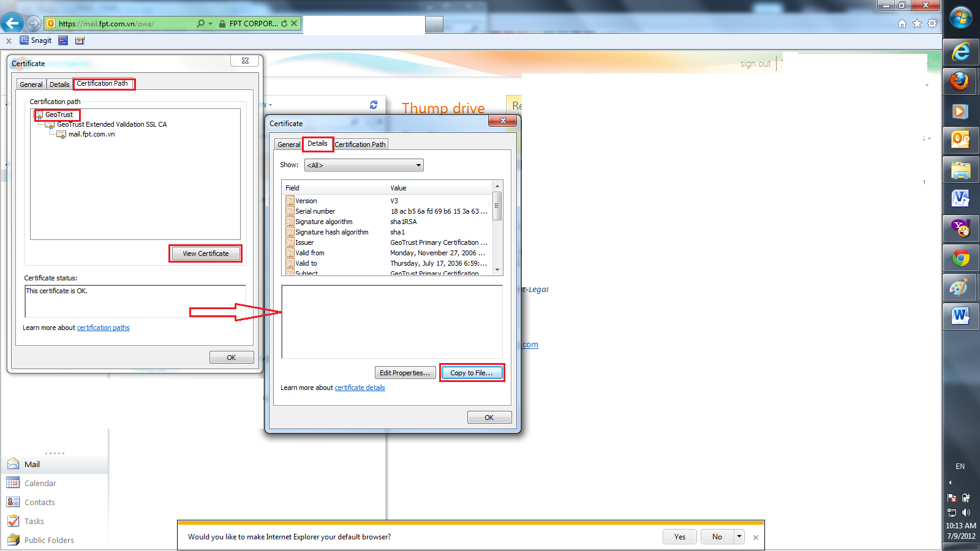Click the View Certificate button

coord(206,253)
